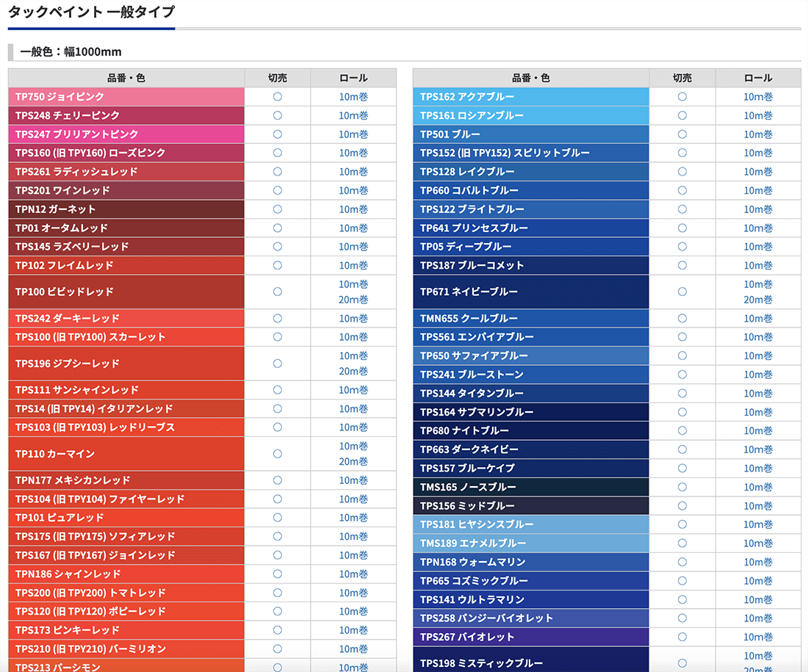Open the 10m巻 link for TPS196 ジプシーレッド

pos(353,355)
